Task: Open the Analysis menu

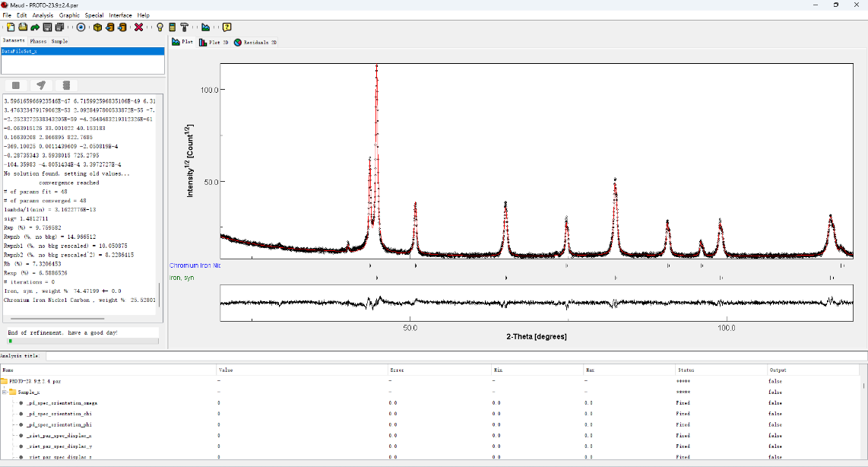Action: [43, 15]
